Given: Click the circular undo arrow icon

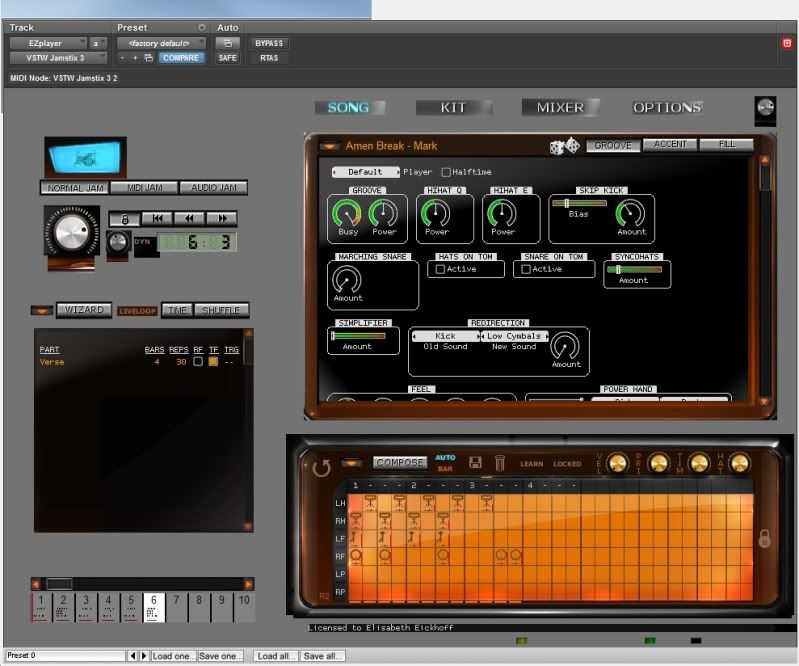Looking at the screenshot, I should (x=321, y=467).
